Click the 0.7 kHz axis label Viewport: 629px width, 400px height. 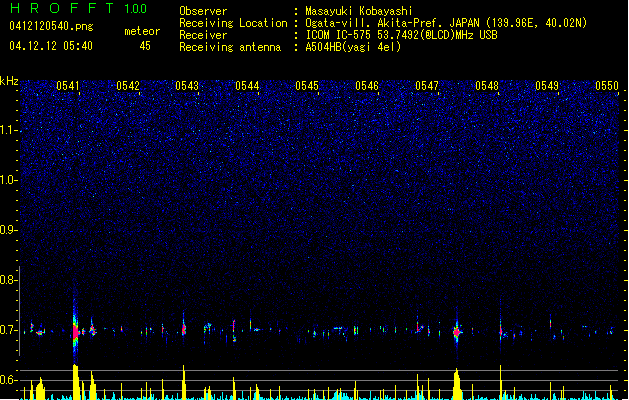coord(8,330)
